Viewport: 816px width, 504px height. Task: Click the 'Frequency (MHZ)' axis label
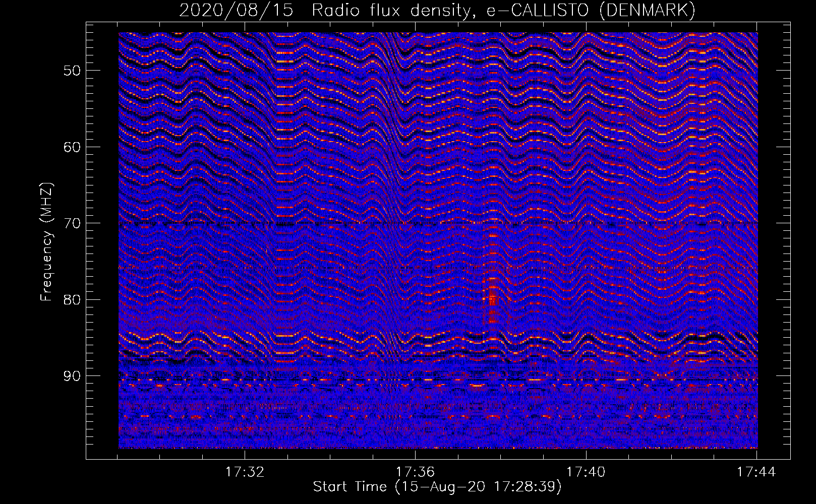pyautogui.click(x=46, y=242)
